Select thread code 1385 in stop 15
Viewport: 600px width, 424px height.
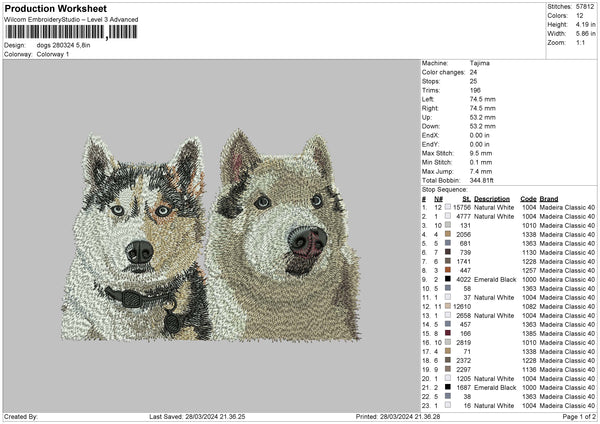529,334
